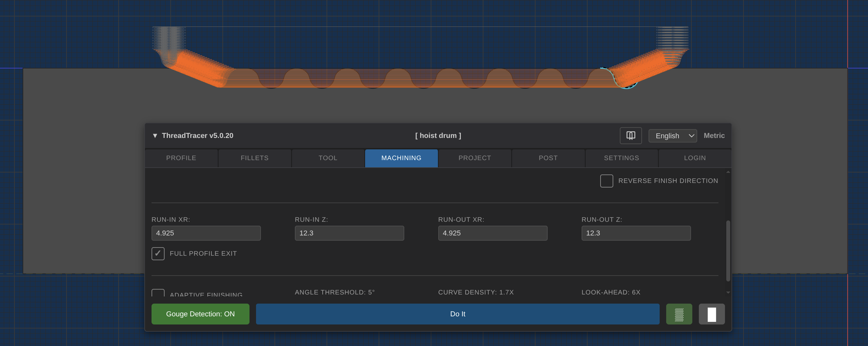
Task: Select the Post tab
Action: [548, 158]
